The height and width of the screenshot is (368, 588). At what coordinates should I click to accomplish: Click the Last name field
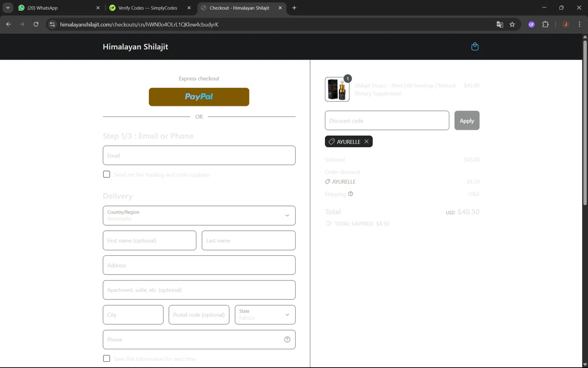249,240
